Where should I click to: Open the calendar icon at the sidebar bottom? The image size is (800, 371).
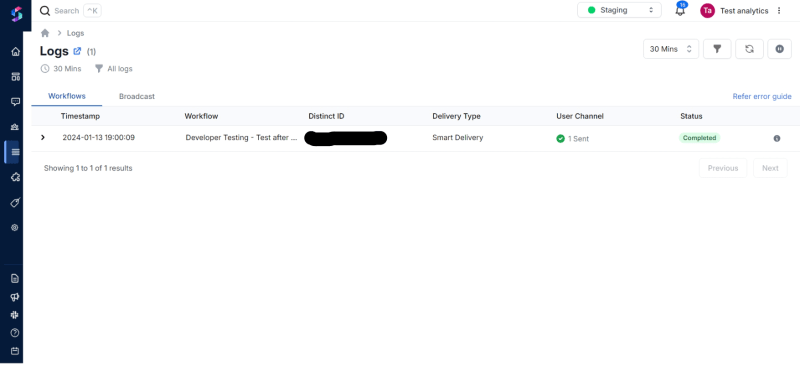click(15, 351)
